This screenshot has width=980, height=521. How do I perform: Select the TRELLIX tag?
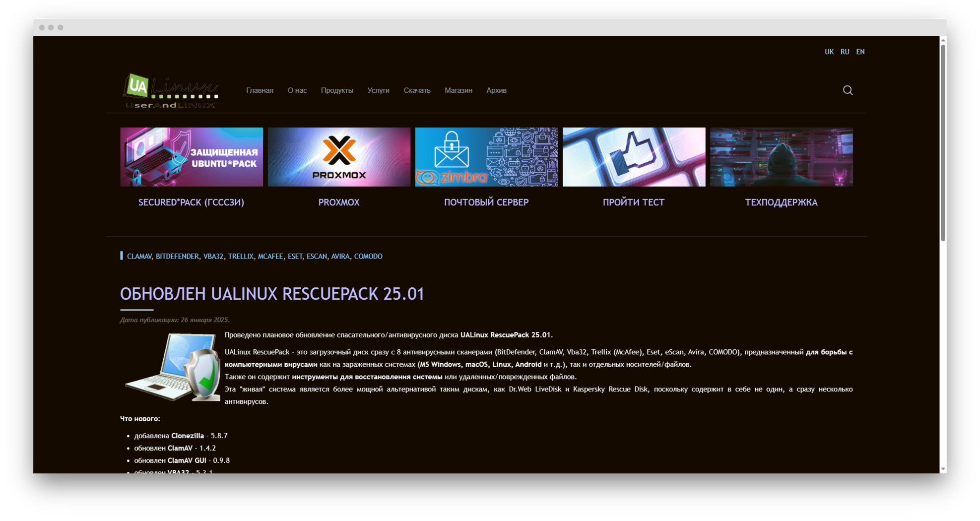click(x=241, y=257)
